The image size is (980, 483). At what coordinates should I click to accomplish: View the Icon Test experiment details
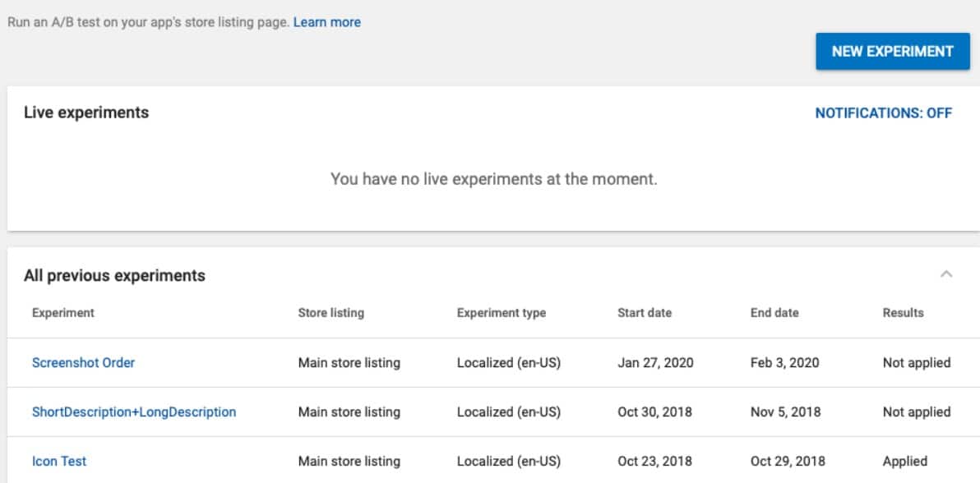pos(58,461)
